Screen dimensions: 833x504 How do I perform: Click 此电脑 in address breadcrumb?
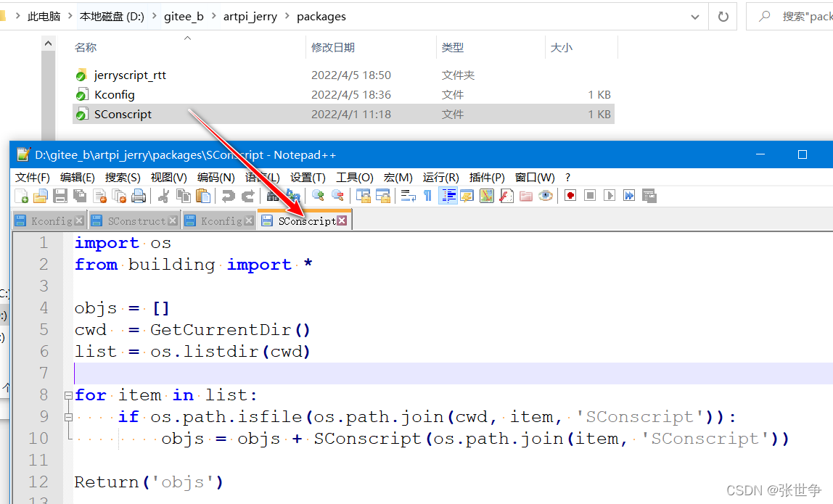[x=44, y=17]
